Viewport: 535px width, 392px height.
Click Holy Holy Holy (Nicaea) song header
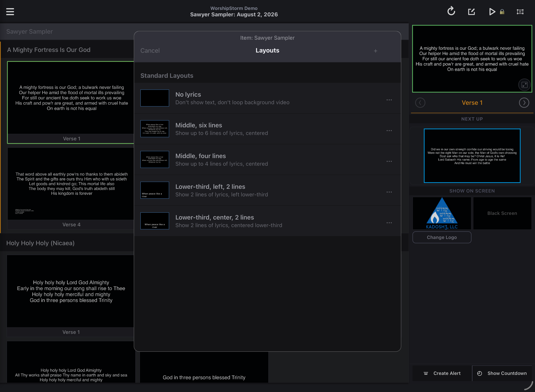pyautogui.click(x=40, y=243)
